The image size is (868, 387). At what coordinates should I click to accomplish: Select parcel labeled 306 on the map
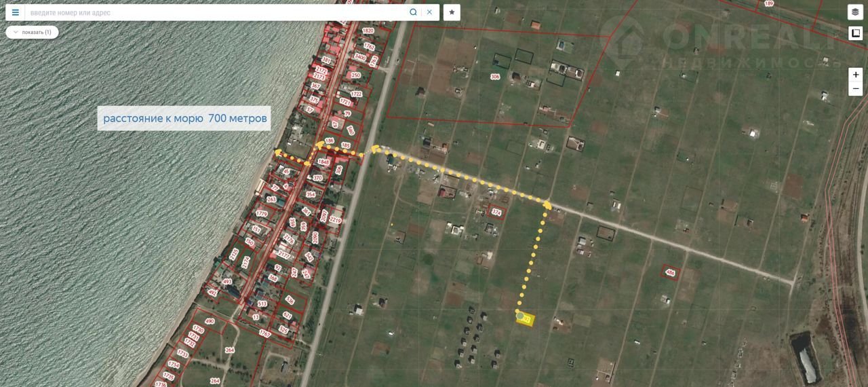tap(495, 77)
